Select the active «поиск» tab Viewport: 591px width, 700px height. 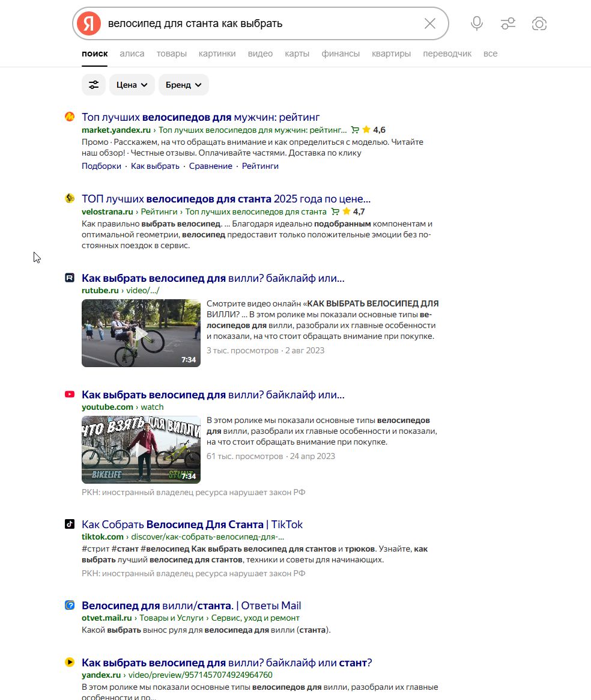pos(95,53)
